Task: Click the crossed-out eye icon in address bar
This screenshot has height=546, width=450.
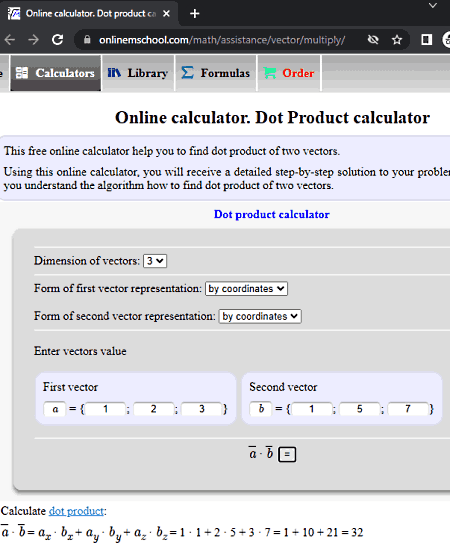Action: click(373, 40)
